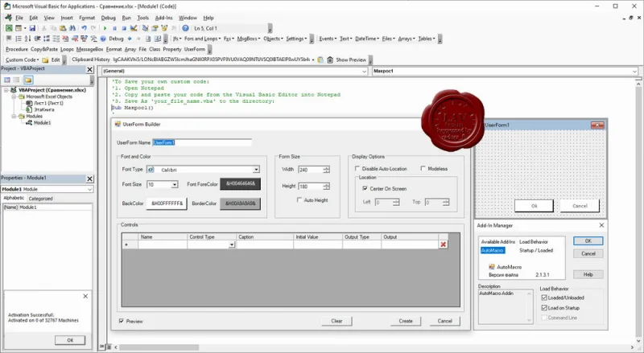
Task: Toggle Design Mode icon
Action: click(x=134, y=28)
